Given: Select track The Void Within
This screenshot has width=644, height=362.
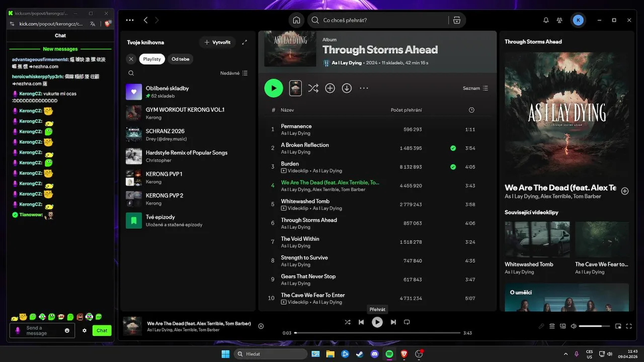Looking at the screenshot, I should coord(378,242).
